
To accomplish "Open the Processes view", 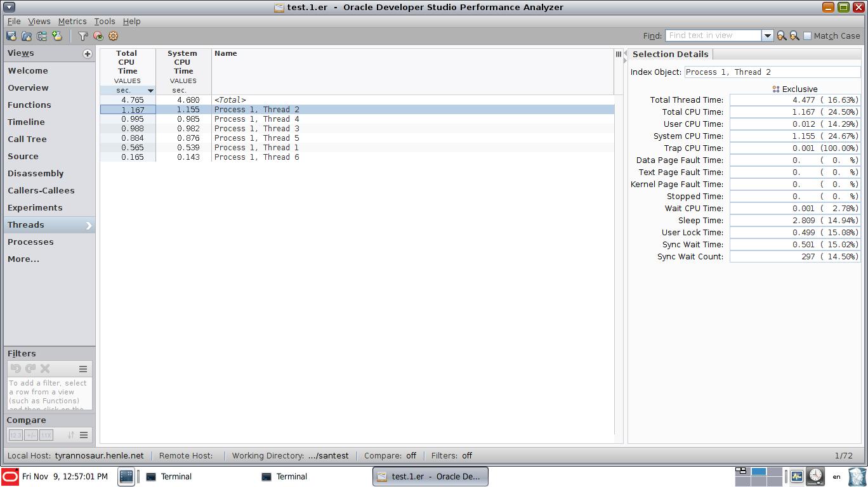I will point(49,242).
